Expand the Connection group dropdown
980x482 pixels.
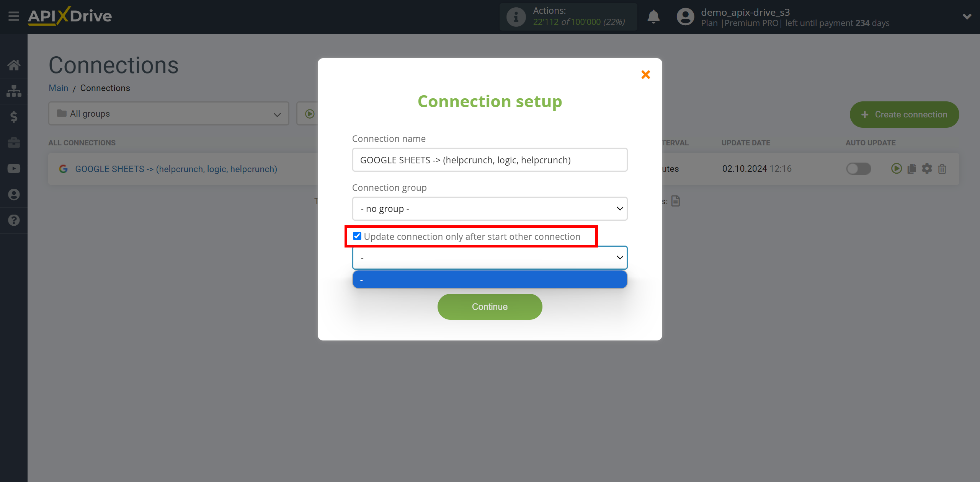pyautogui.click(x=489, y=208)
